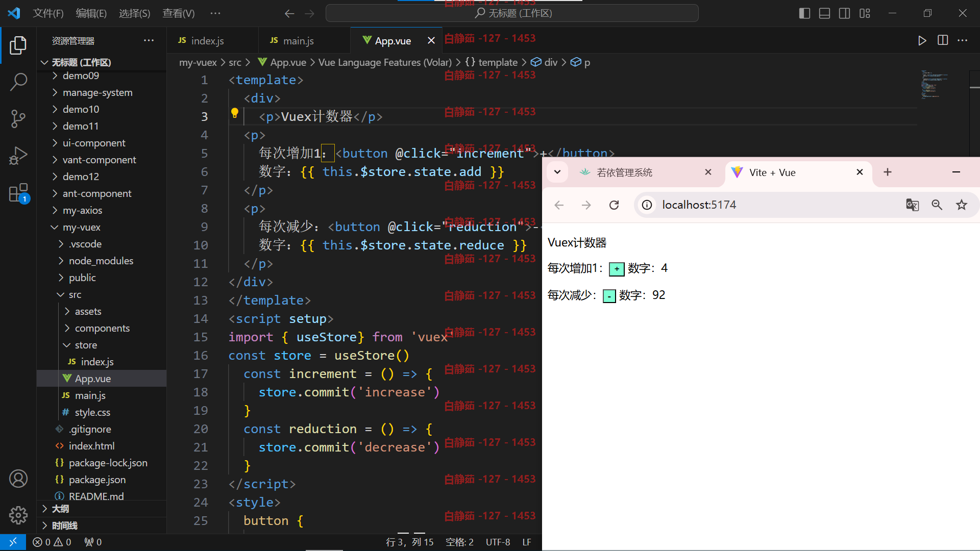This screenshot has width=980, height=551.
Task: Open the Explorer view in activity bar
Action: coord(18,45)
